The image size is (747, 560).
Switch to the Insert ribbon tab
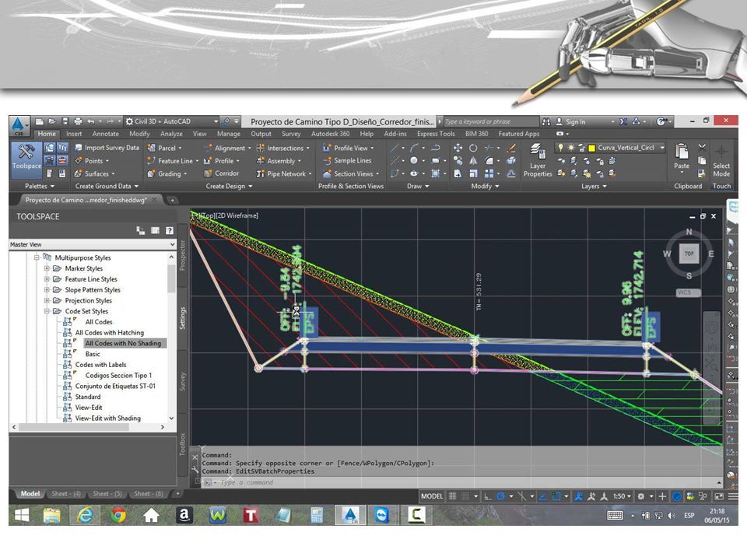(74, 134)
